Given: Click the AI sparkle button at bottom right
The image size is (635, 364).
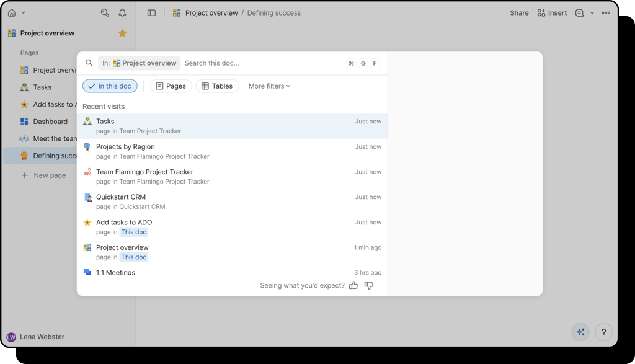Looking at the screenshot, I should click(580, 332).
